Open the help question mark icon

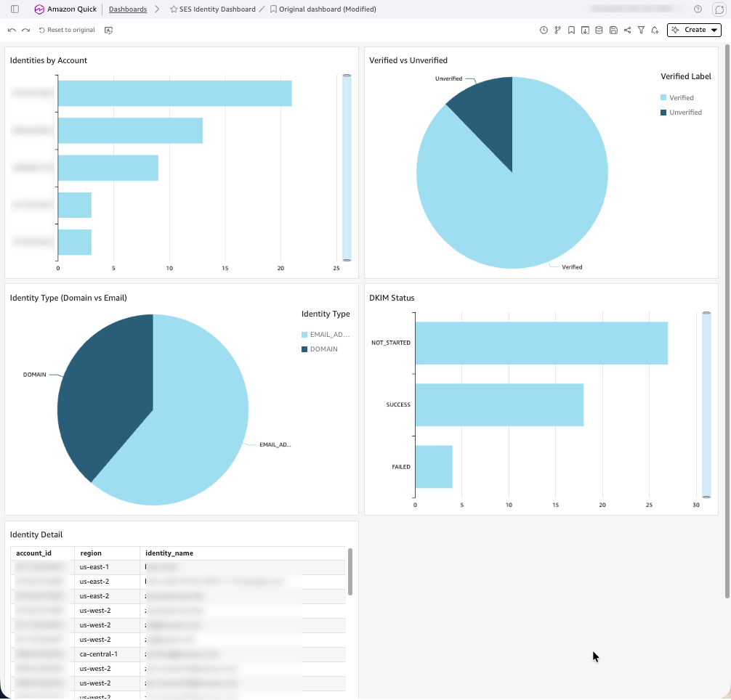coord(698,9)
